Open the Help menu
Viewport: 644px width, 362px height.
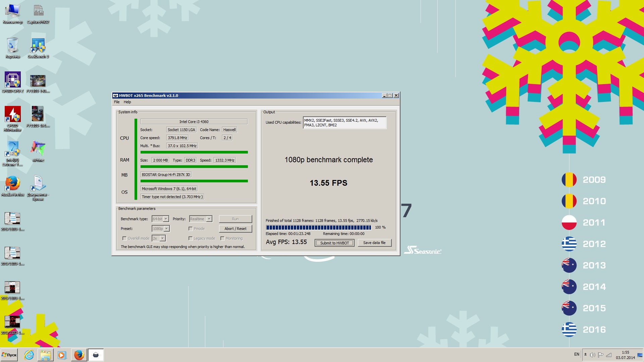tap(127, 102)
